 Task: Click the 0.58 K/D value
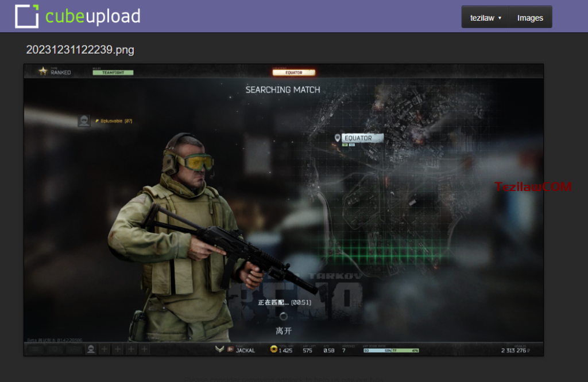329,350
